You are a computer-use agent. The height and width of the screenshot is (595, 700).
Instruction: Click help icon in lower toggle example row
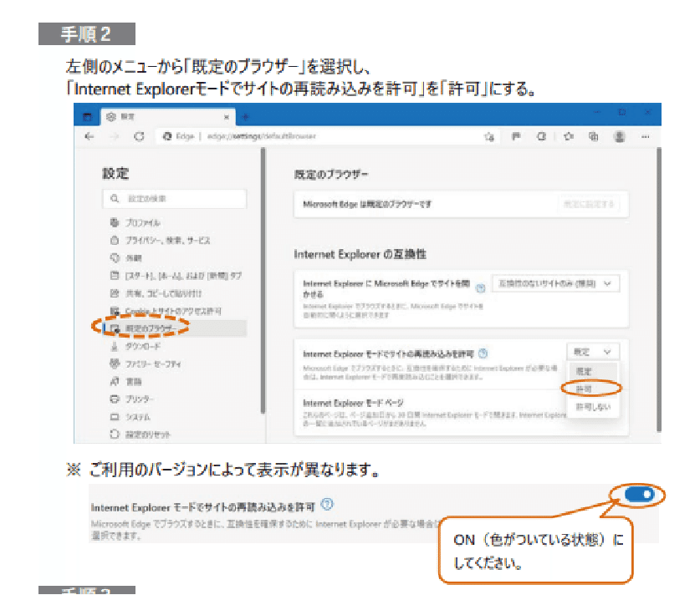point(327,505)
